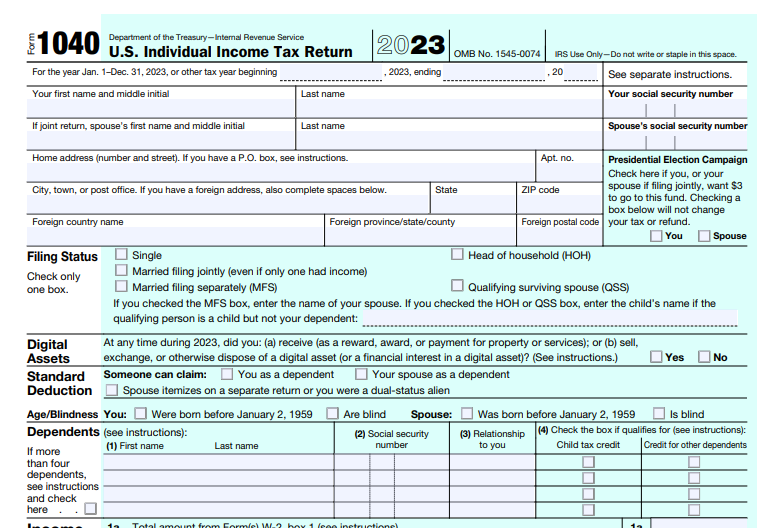Click spouse's Last name field
The width and height of the screenshot is (765, 528).
(449, 140)
